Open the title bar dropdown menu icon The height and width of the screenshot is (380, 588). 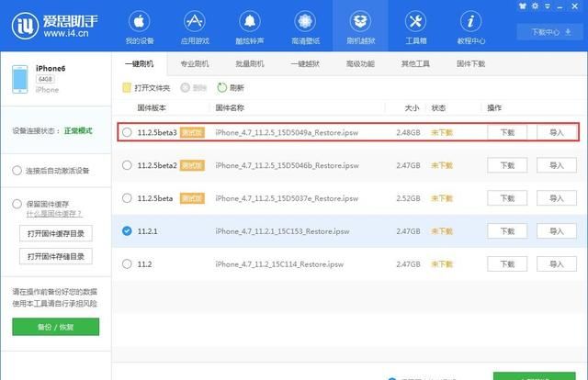548,6
